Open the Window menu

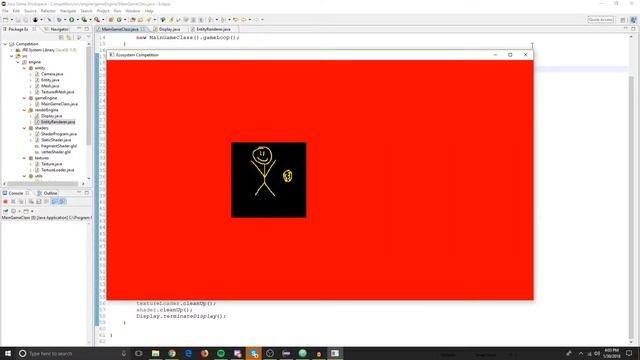(x=133, y=11)
